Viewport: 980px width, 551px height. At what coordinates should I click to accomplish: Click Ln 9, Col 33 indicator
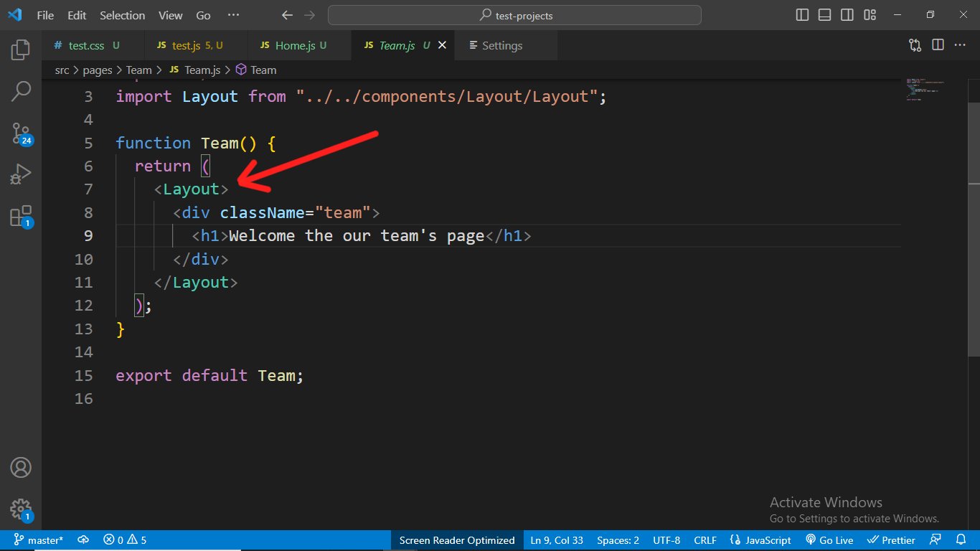(557, 540)
